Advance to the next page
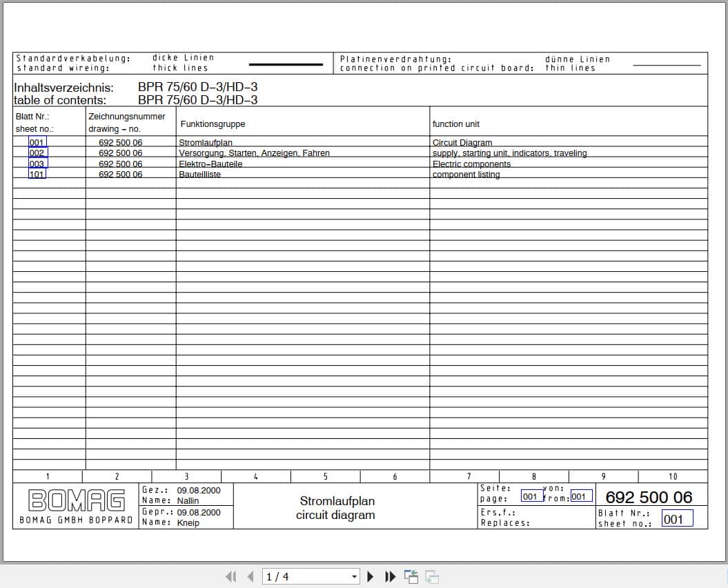 coord(370,576)
